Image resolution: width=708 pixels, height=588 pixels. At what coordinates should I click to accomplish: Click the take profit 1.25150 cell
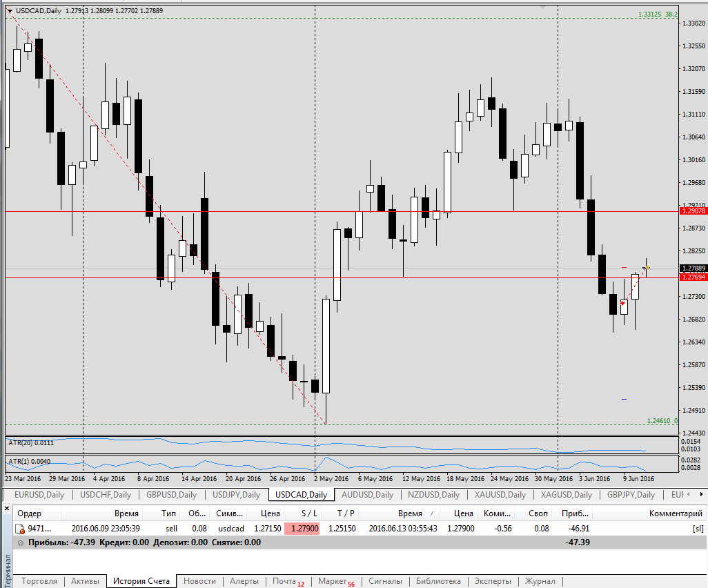point(342,529)
